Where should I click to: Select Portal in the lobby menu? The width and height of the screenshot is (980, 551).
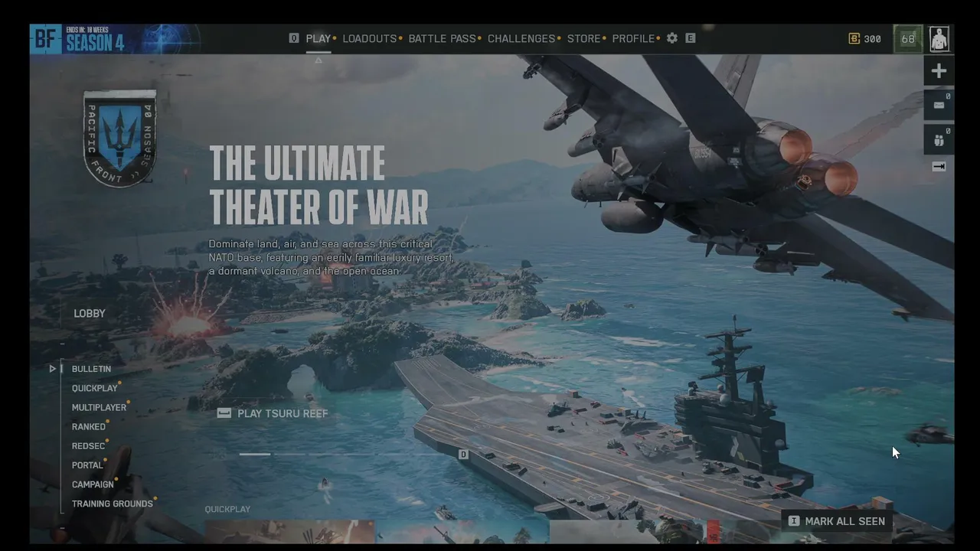click(87, 465)
